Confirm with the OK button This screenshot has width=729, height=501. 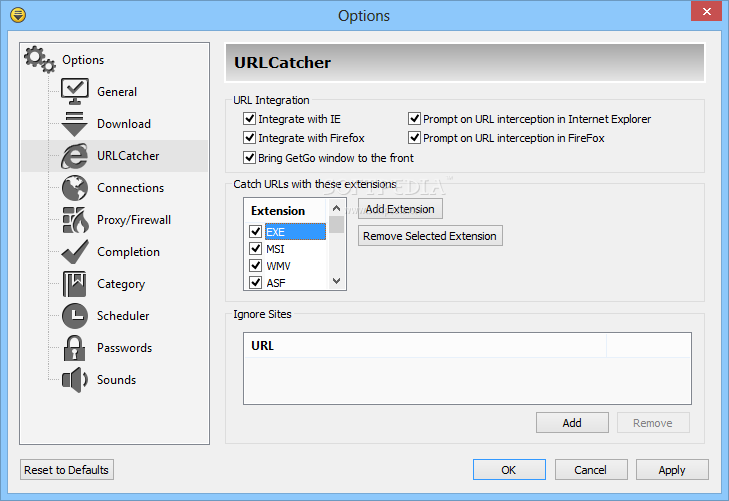pos(509,470)
